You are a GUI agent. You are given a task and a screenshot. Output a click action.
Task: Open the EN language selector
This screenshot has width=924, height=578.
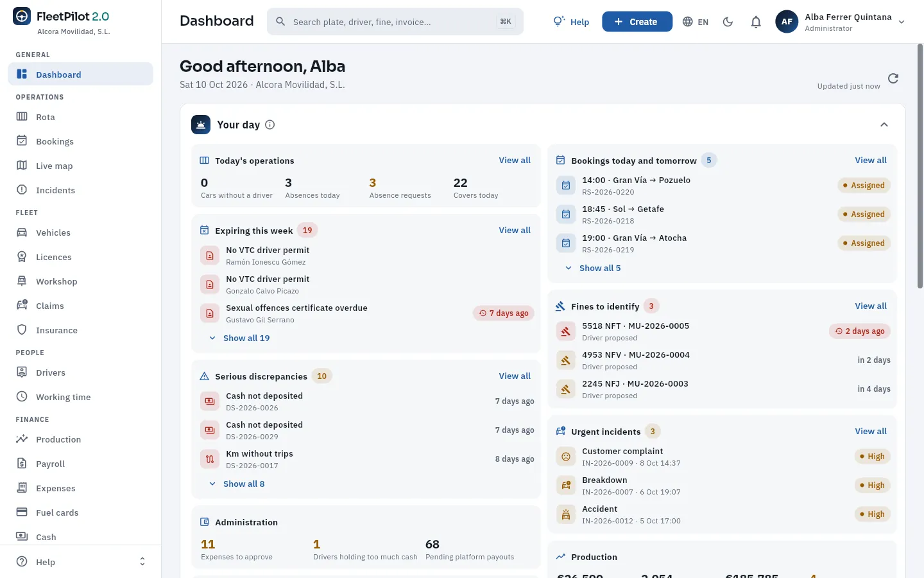coord(696,22)
